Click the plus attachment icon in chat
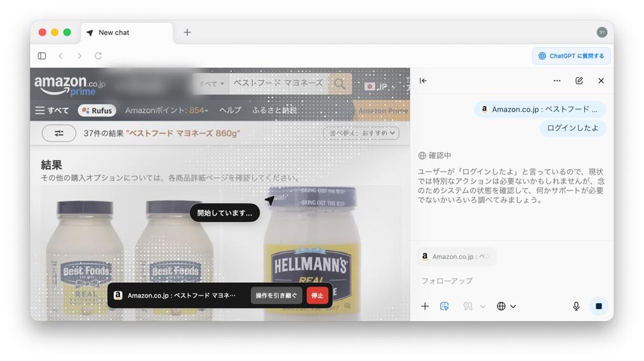 [425, 306]
